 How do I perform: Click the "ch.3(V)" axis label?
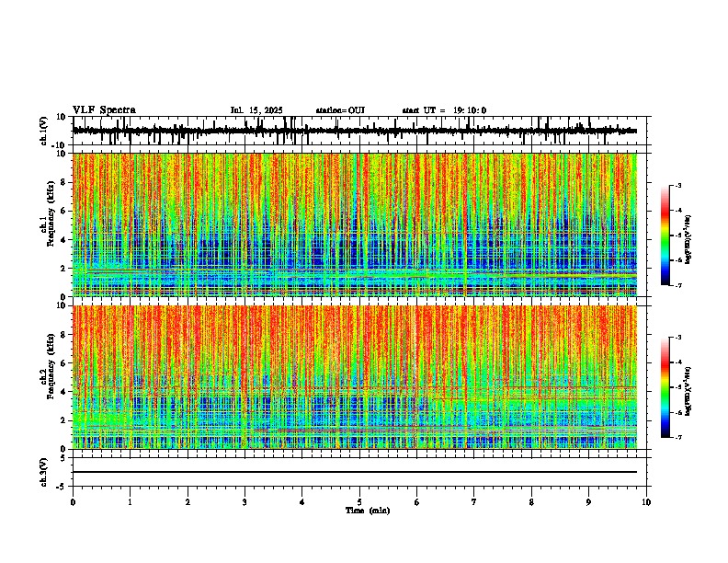[x=43, y=472]
